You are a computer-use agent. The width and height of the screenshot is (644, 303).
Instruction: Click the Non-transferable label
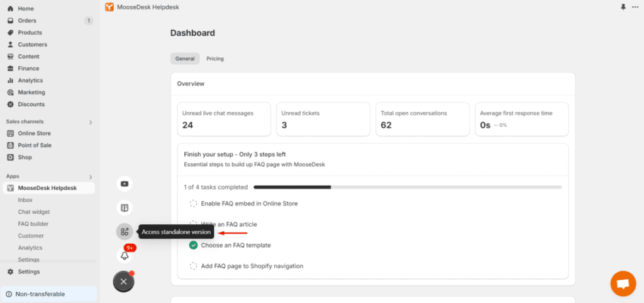(40, 294)
